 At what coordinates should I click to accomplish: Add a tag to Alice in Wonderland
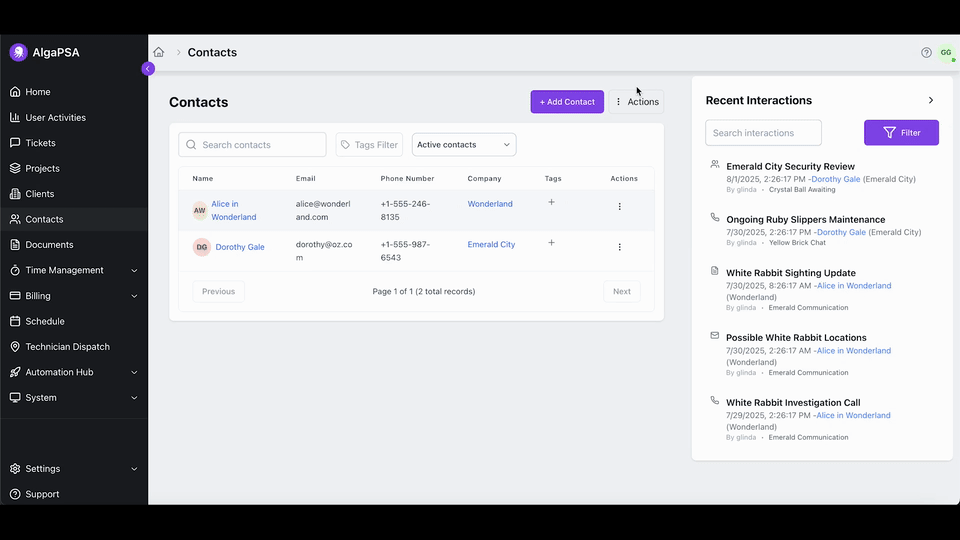[x=551, y=203]
